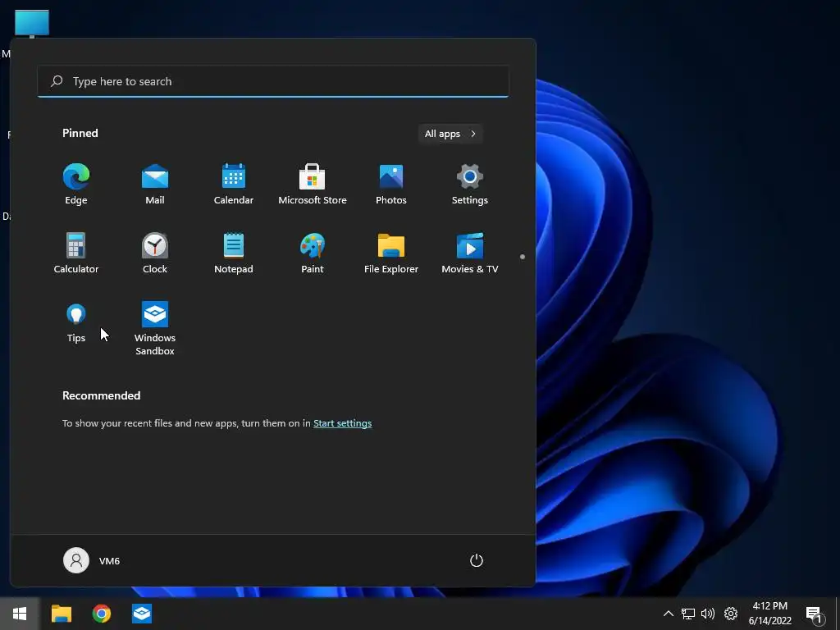Screen dimensions: 840x630
Task: Open the Edge browser from pinned apps
Action: click(76, 185)
